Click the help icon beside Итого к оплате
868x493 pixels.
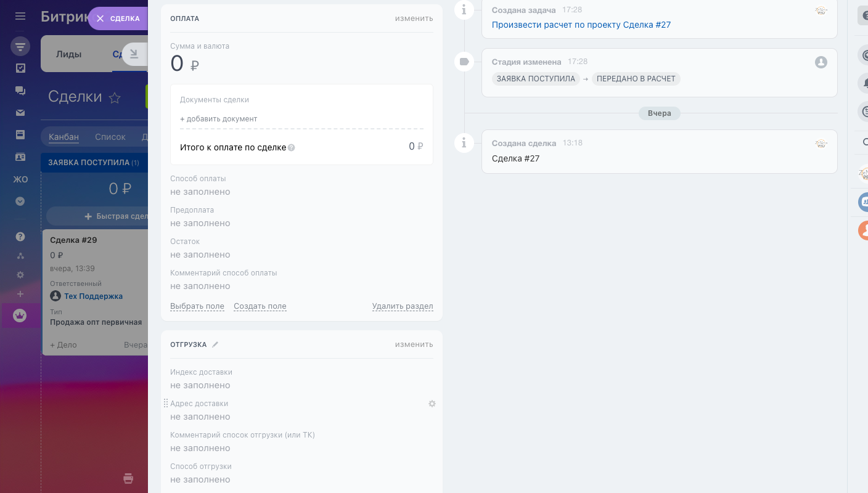point(292,148)
